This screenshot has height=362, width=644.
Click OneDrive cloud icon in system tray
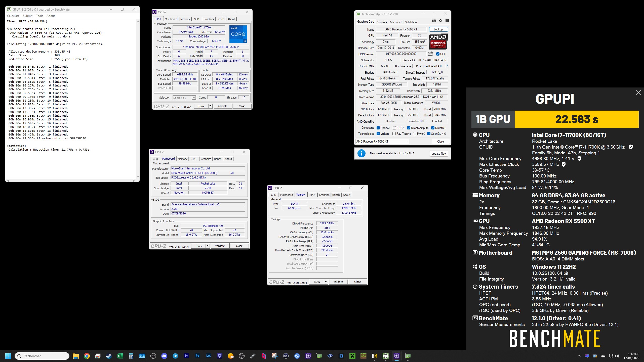click(603, 356)
